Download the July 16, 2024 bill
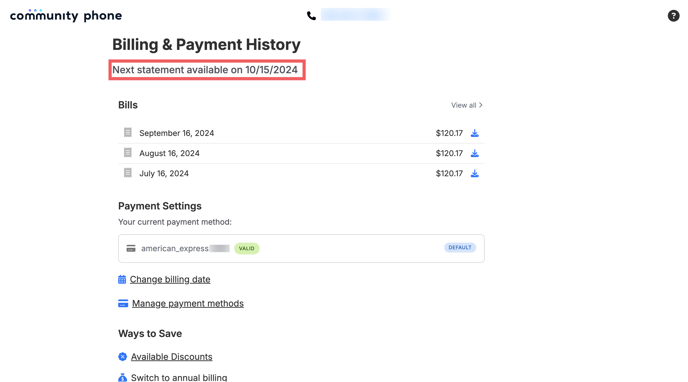688x382 pixels. (475, 173)
